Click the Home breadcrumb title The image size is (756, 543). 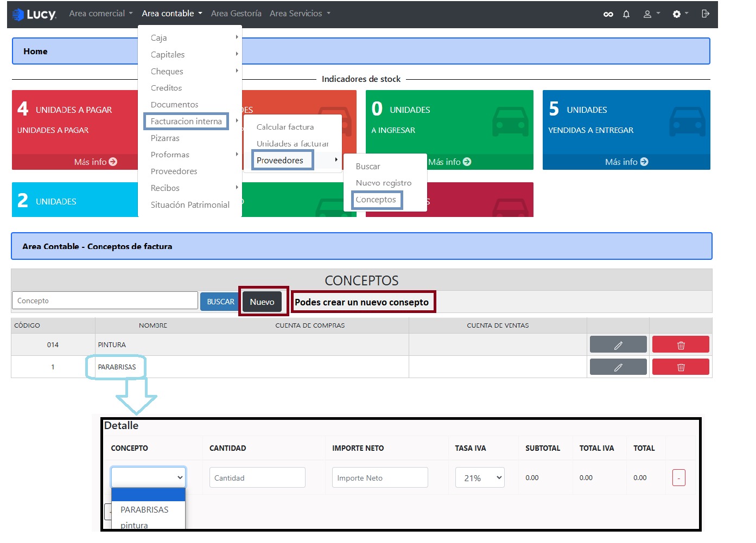(x=35, y=52)
